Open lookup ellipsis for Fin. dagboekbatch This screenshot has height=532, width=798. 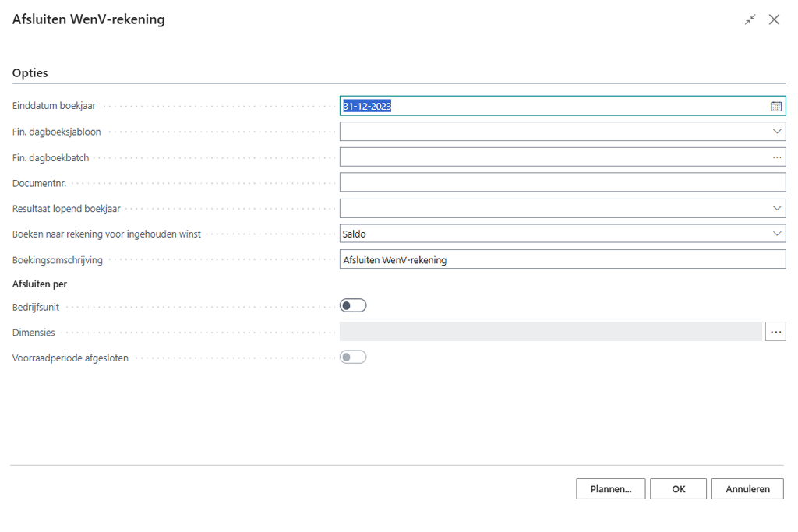(x=777, y=157)
